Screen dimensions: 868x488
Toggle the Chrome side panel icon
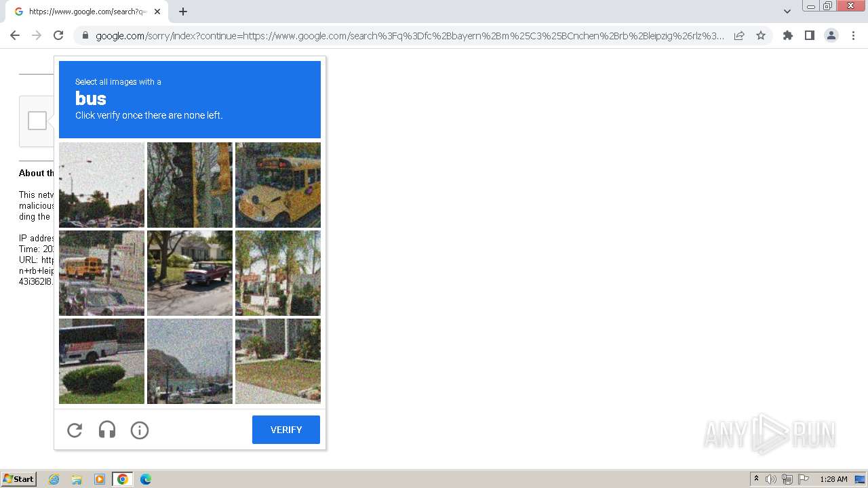(x=810, y=35)
